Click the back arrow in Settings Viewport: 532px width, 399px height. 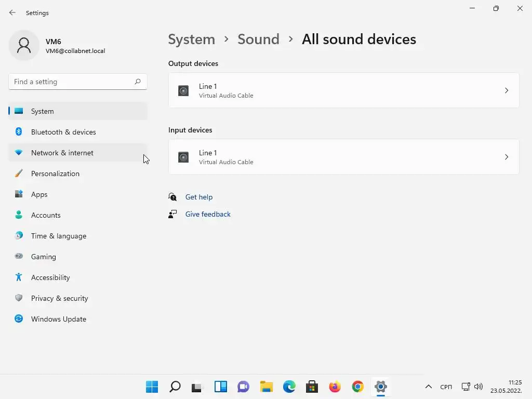pos(12,12)
